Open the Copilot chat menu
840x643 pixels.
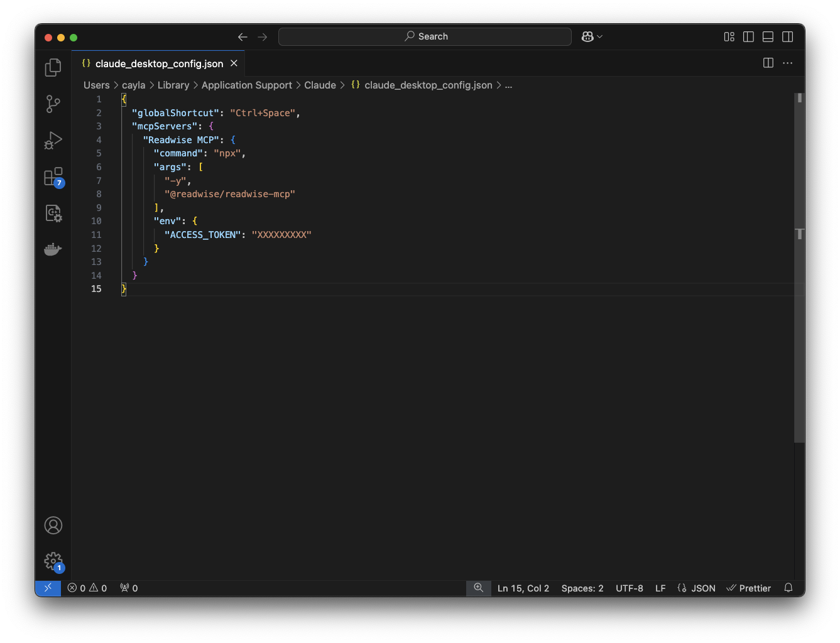click(592, 37)
